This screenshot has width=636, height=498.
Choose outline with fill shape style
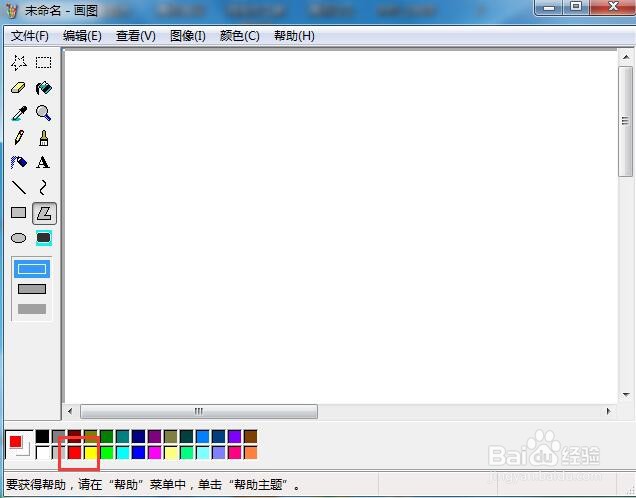point(32,289)
